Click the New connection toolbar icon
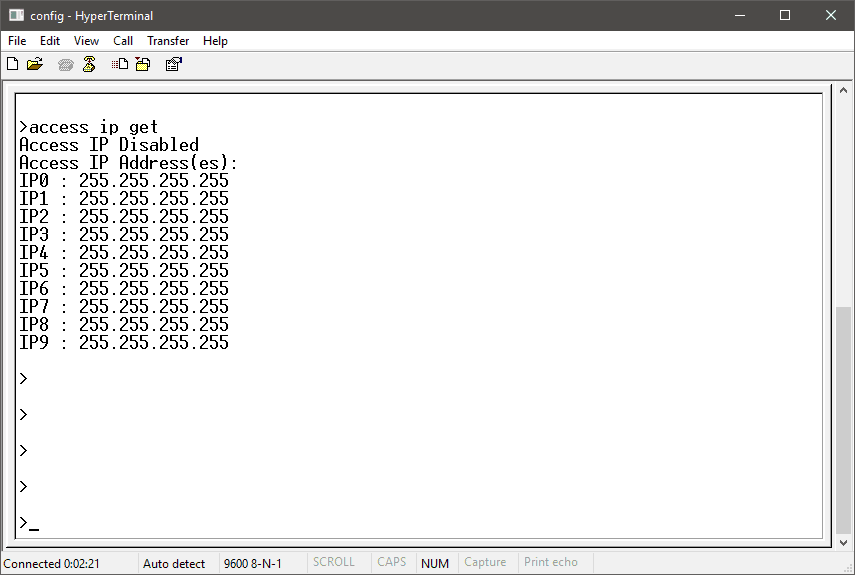The width and height of the screenshot is (855, 575). (13, 64)
